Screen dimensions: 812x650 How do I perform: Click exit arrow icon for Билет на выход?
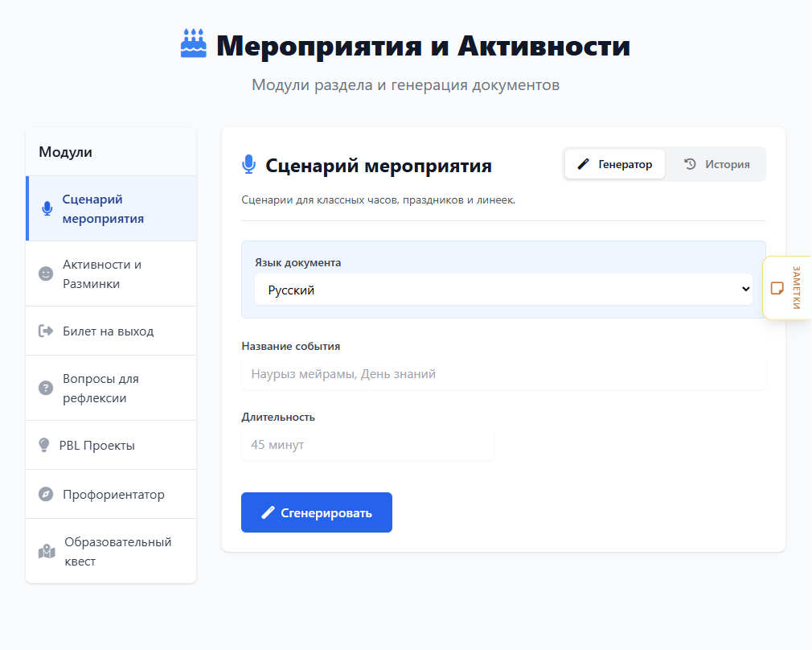(46, 331)
